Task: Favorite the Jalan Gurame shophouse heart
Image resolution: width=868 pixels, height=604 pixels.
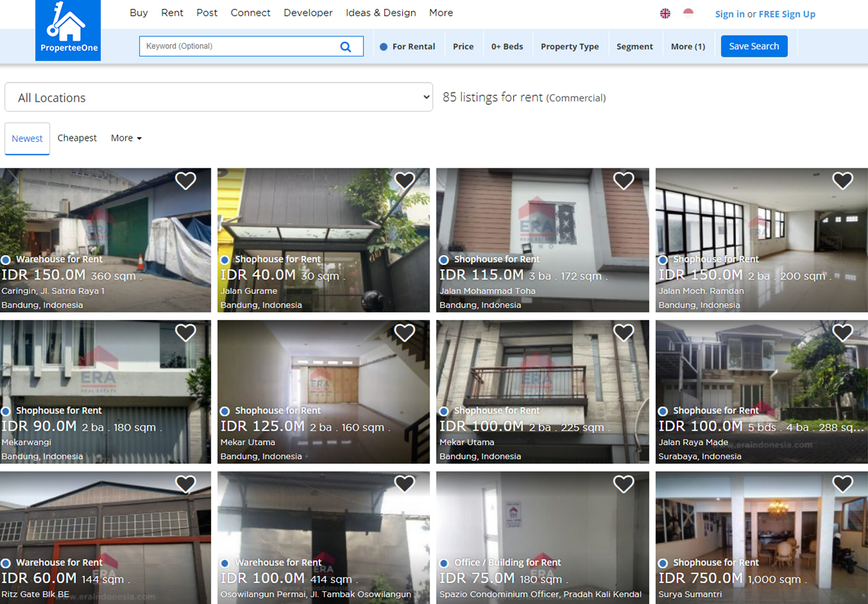Action: (405, 181)
